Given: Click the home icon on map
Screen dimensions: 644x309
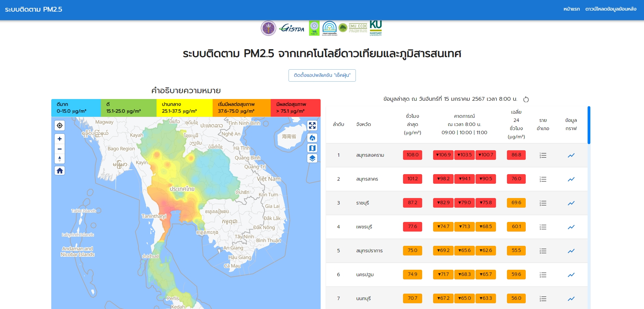Looking at the screenshot, I should tap(59, 171).
